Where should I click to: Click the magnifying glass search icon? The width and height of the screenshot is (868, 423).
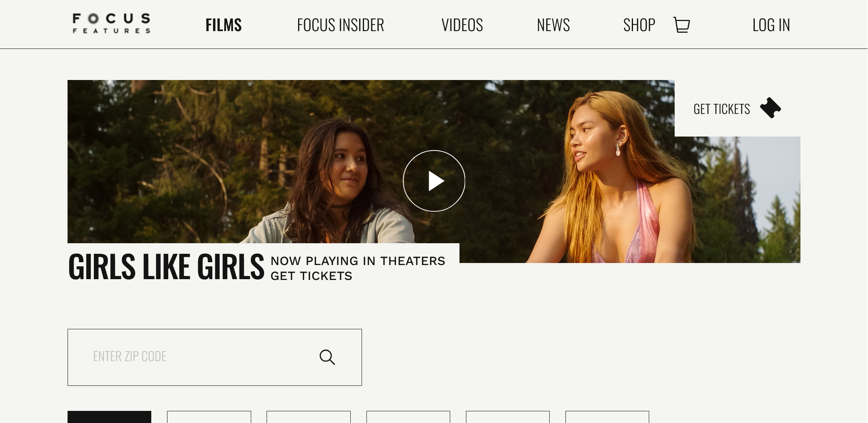tap(327, 357)
